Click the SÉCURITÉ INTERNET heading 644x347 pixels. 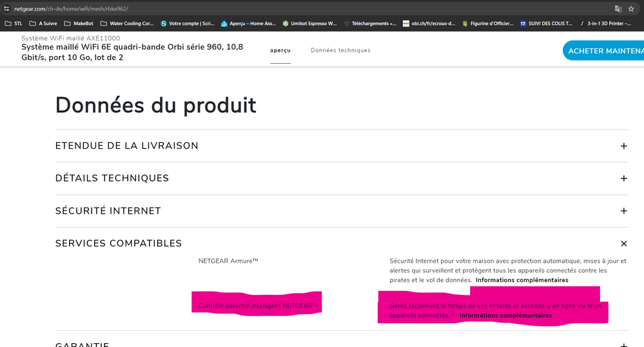(108, 211)
